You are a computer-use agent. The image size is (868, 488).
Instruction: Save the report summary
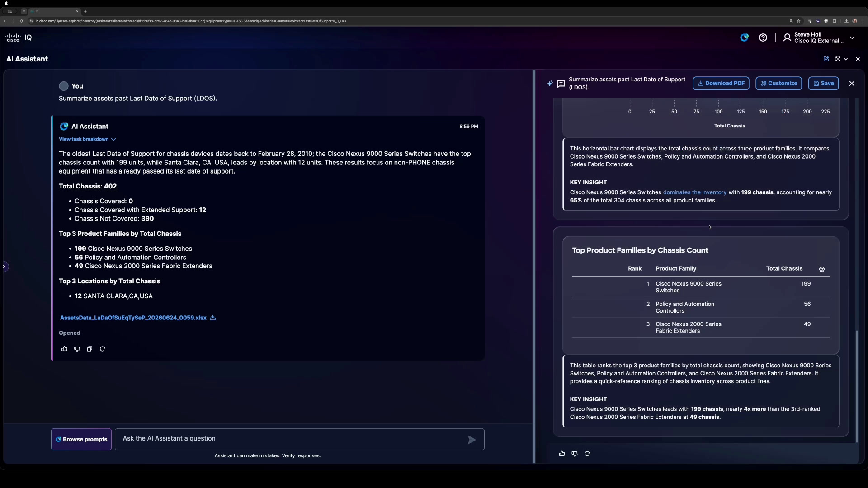point(824,83)
